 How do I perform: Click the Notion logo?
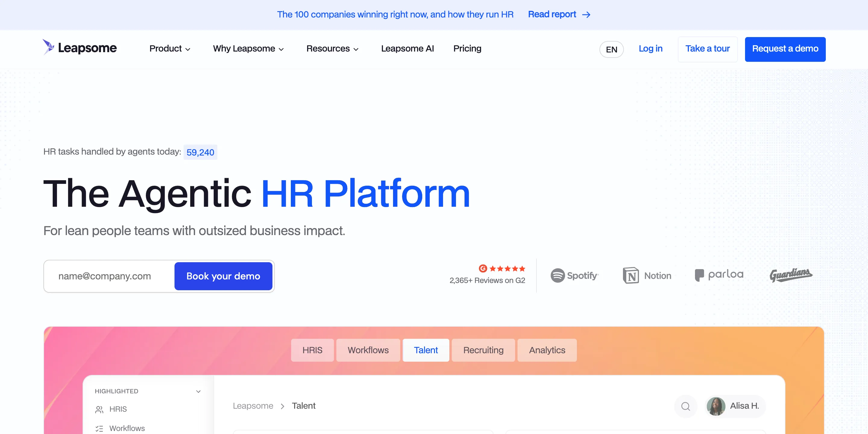(646, 275)
